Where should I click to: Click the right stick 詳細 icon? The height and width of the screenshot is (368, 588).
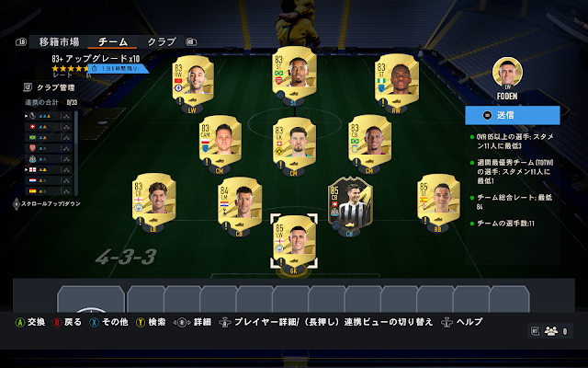(x=182, y=322)
